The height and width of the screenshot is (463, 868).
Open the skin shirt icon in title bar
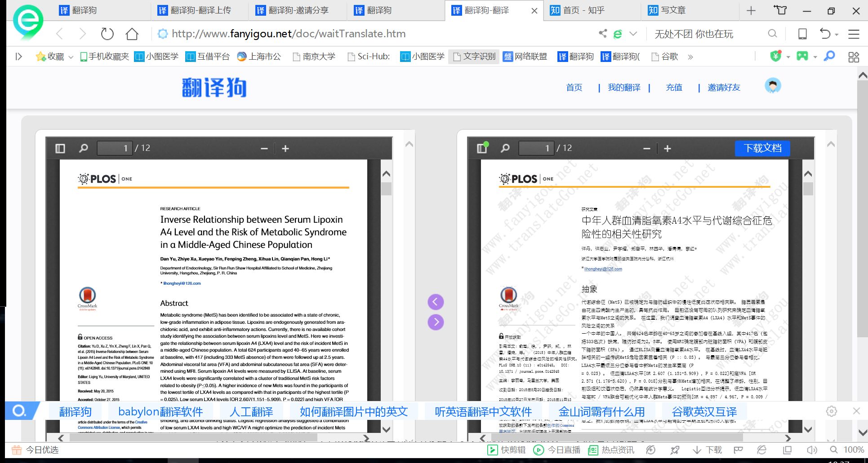(x=780, y=10)
